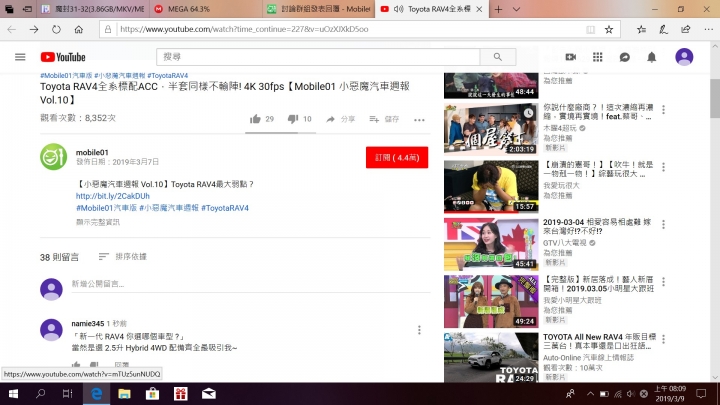
Task: Click the add public comment field
Action: pos(251,284)
